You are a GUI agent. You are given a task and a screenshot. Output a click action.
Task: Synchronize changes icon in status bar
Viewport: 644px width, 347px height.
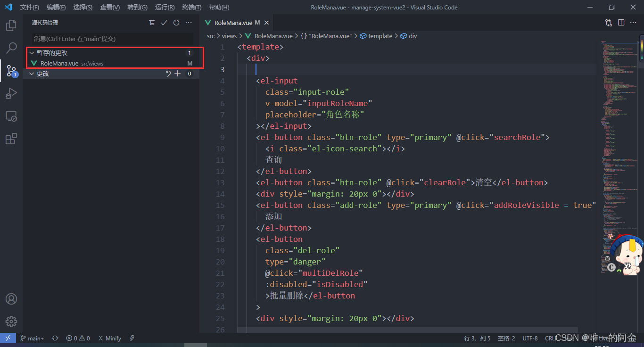pos(55,338)
